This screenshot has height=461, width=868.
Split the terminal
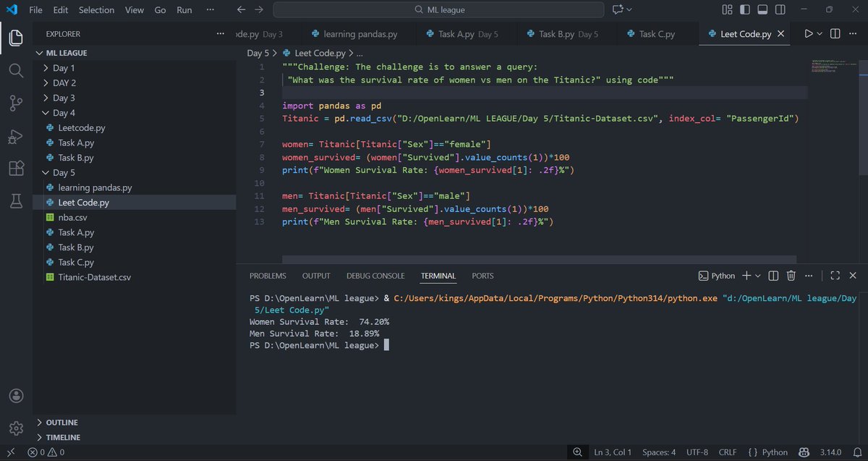click(773, 276)
